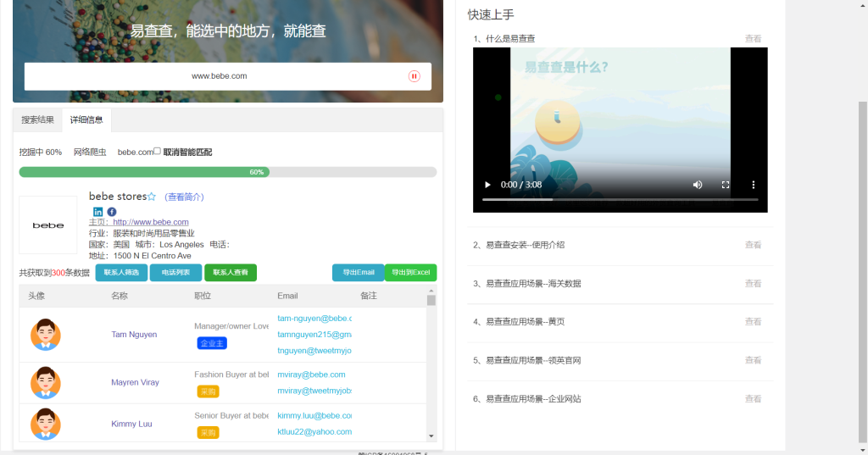
Task: Open the www.bebe.com homepage link
Action: point(151,222)
